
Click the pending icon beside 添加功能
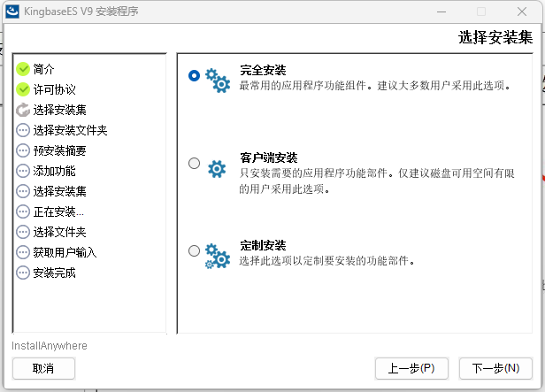[23, 171]
